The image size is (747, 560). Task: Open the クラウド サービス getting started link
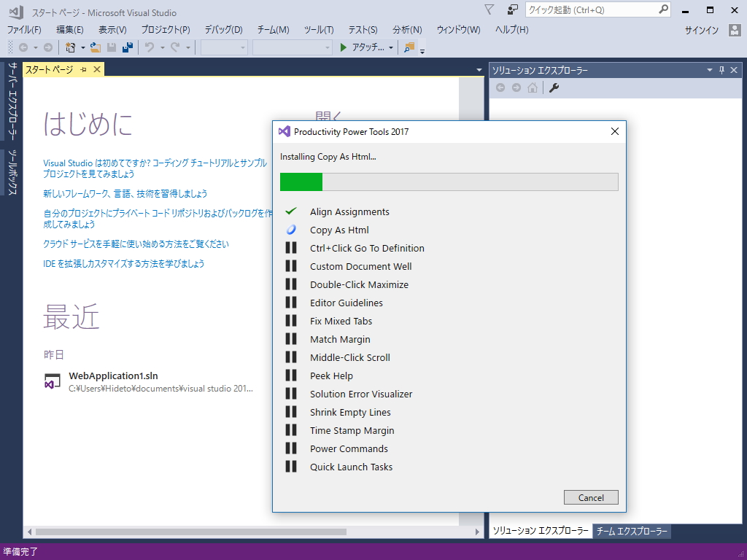click(136, 244)
